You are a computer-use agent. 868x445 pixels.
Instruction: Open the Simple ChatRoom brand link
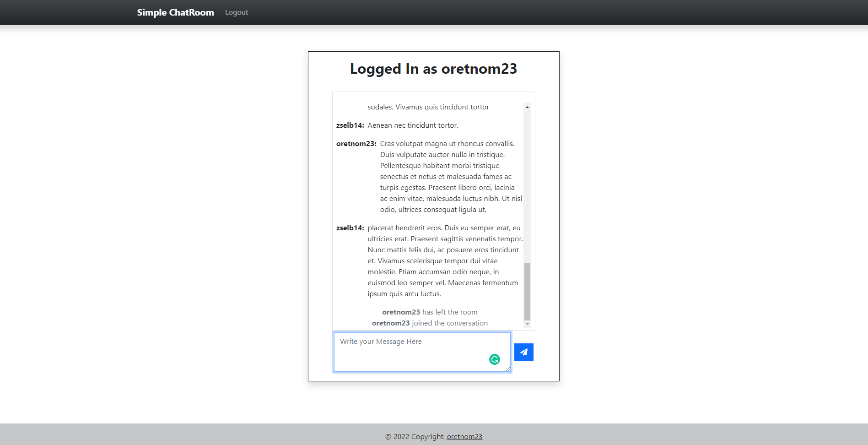point(175,12)
